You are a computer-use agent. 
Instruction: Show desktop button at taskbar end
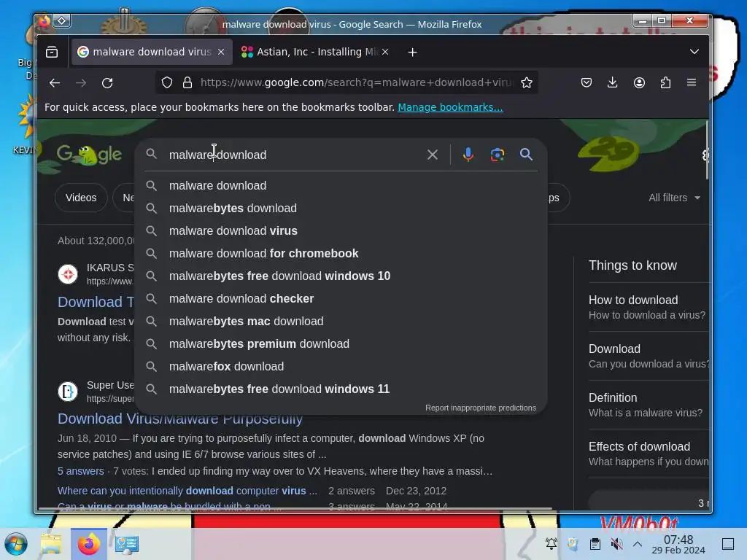[728, 544]
